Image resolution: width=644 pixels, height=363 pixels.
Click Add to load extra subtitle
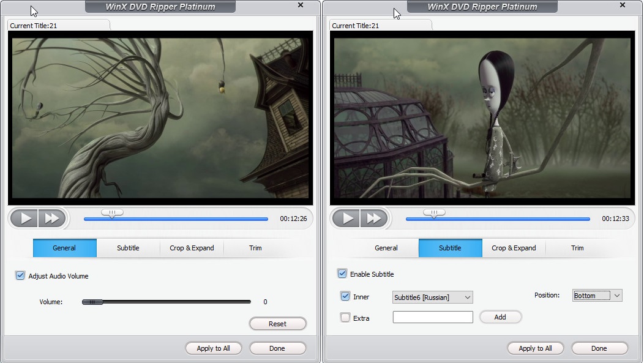[x=500, y=317]
